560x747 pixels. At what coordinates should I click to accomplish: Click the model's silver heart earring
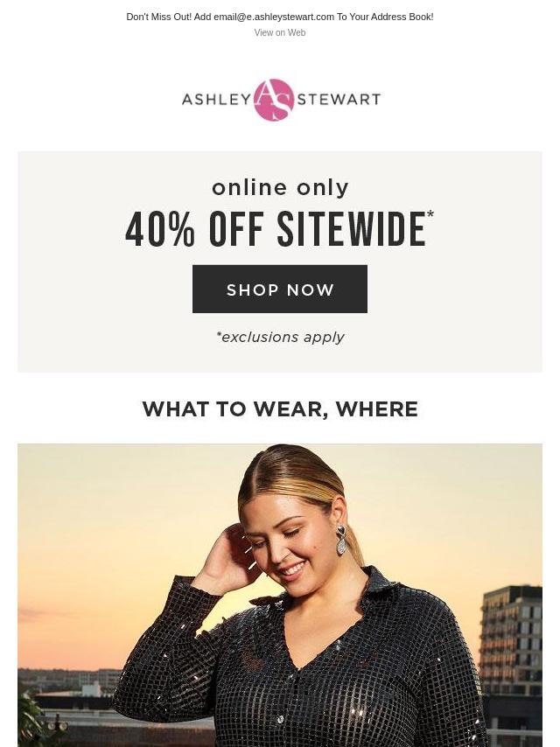341,540
